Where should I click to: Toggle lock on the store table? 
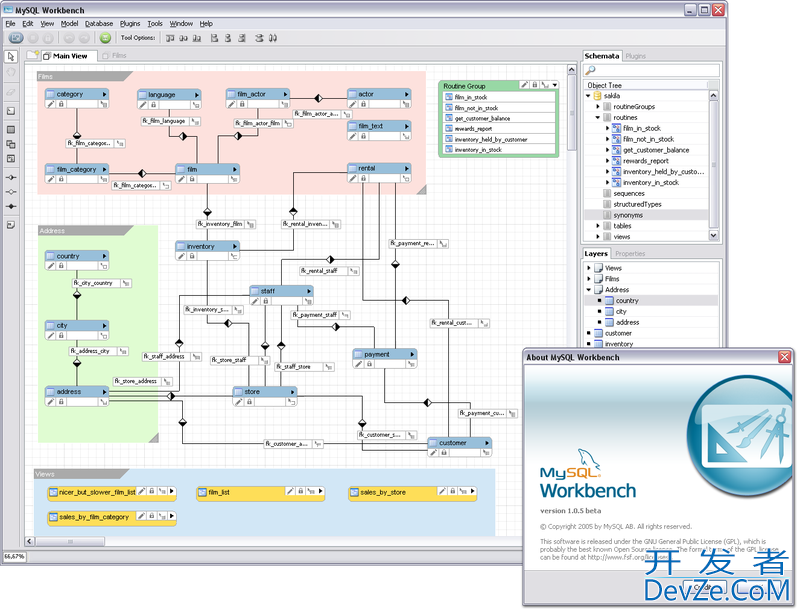(x=249, y=402)
